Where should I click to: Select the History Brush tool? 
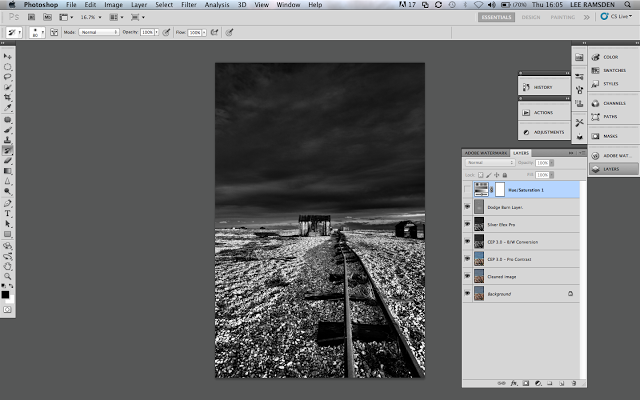(x=7, y=151)
